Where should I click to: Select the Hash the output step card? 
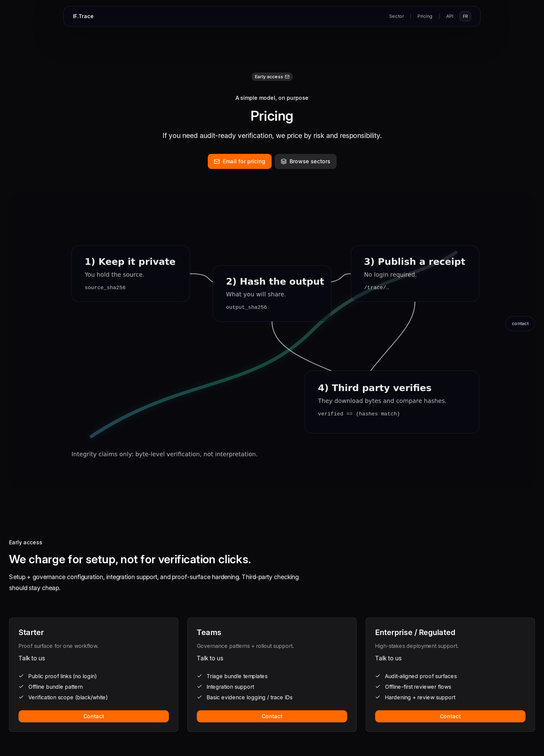pos(271,293)
